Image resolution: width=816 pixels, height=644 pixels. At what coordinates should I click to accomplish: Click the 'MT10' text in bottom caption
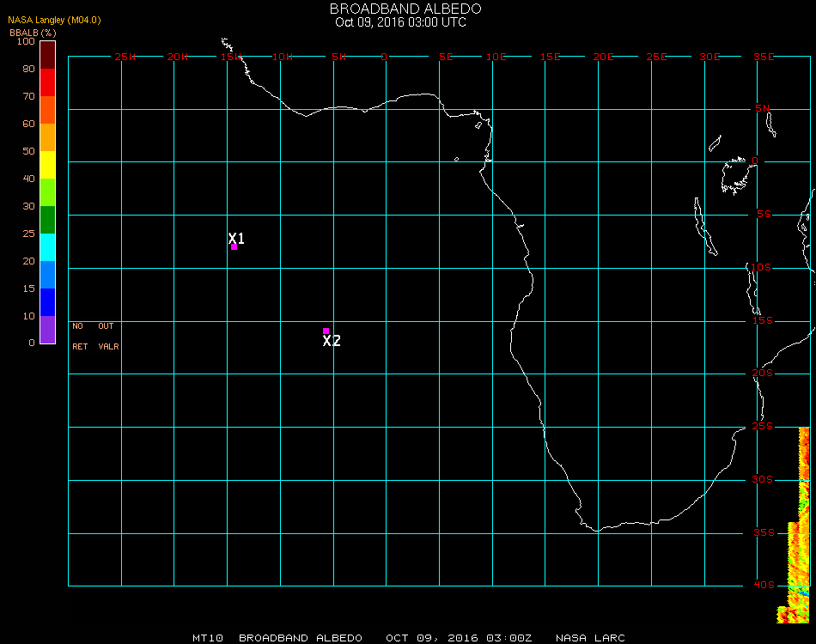tap(208, 638)
